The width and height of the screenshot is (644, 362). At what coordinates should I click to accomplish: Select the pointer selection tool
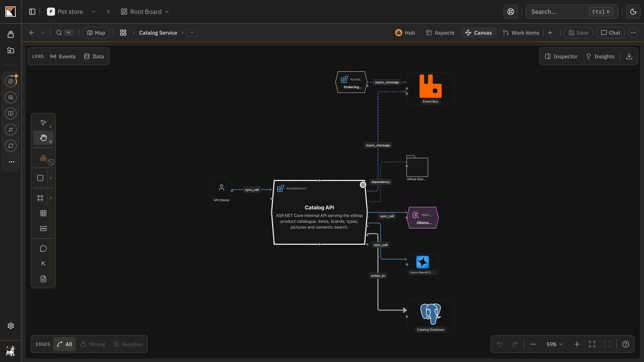click(43, 122)
